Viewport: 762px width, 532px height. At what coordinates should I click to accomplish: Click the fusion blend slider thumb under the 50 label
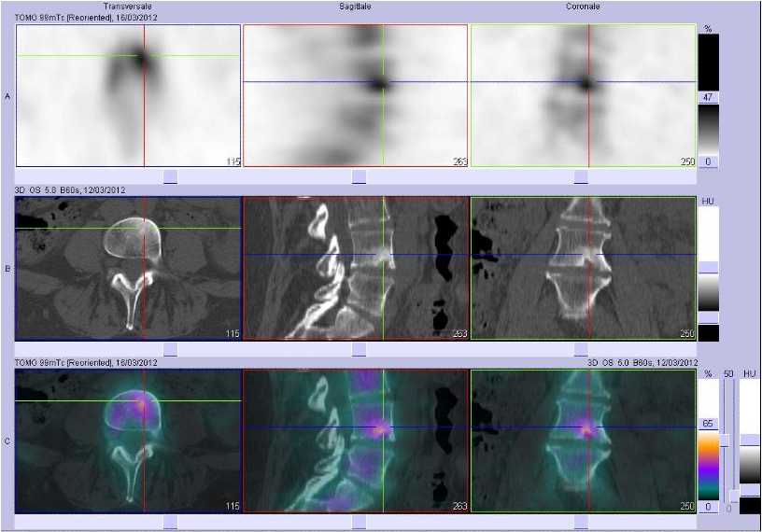coord(725,441)
